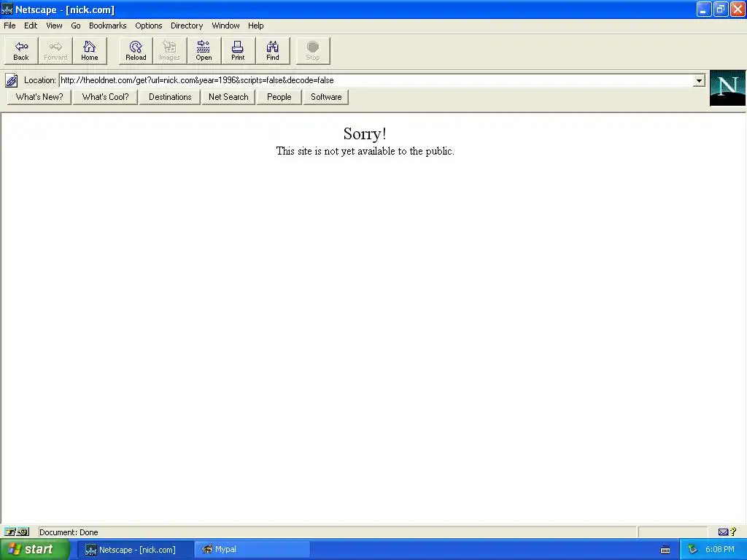Minimize the Netscape window
747x560 pixels.
pyautogui.click(x=704, y=9)
